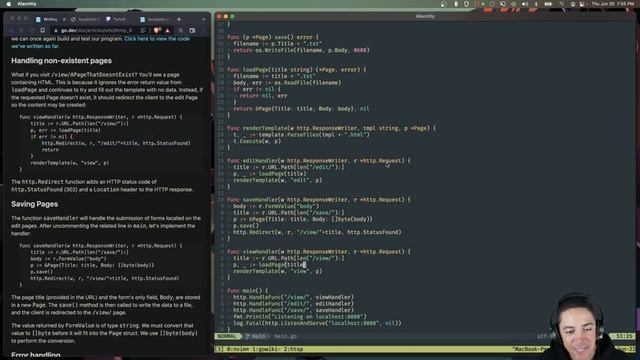This screenshot has height=360, width=640.
Task: Click 'func saveHandler' line in editor
Action: pos(318,200)
